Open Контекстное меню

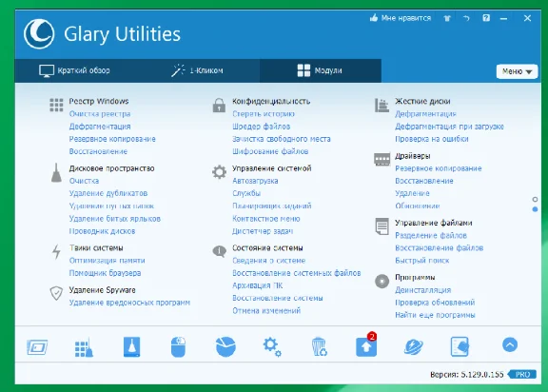tap(266, 219)
